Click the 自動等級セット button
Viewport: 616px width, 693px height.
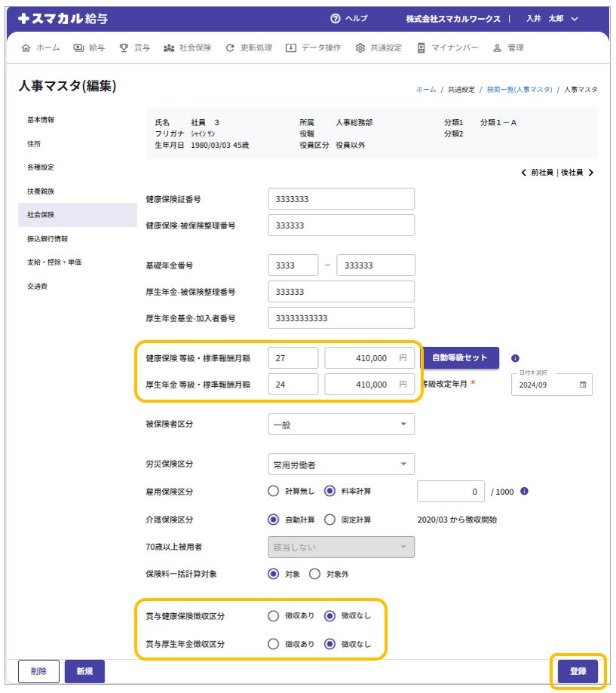(x=459, y=358)
